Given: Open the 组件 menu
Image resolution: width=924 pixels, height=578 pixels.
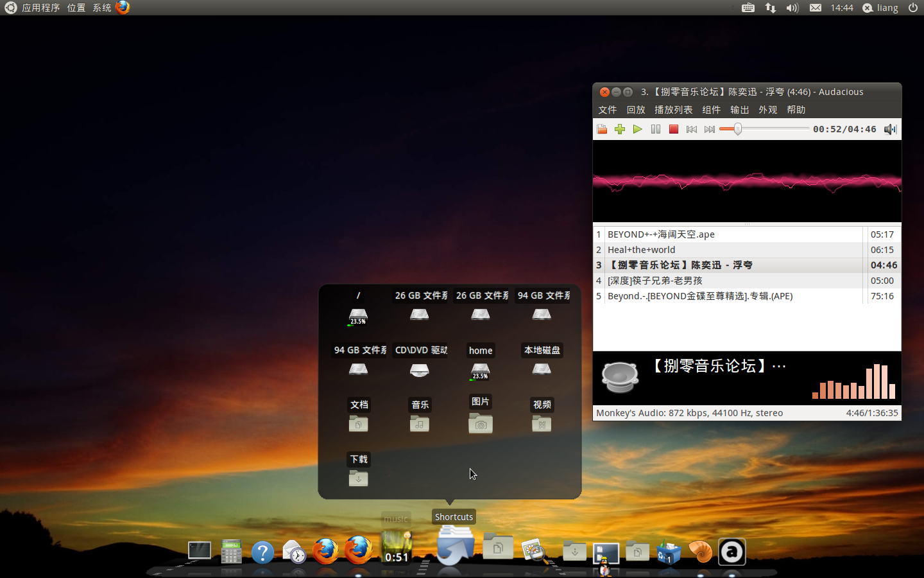Looking at the screenshot, I should point(712,110).
